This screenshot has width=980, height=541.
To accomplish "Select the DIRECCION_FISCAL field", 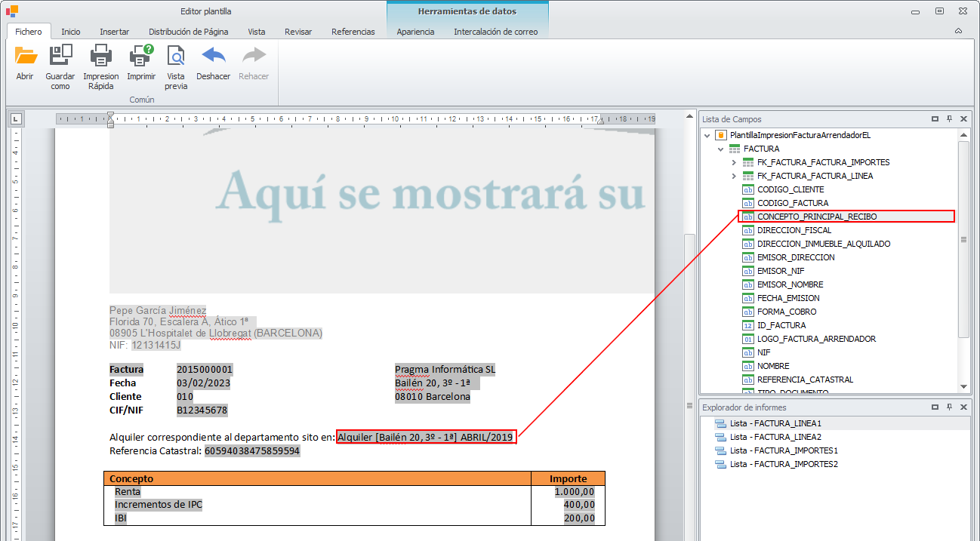I will [794, 230].
